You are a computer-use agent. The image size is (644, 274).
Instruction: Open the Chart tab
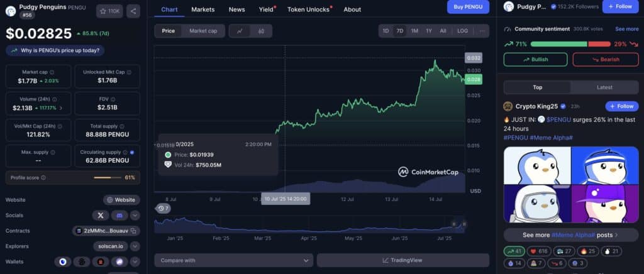click(x=169, y=9)
